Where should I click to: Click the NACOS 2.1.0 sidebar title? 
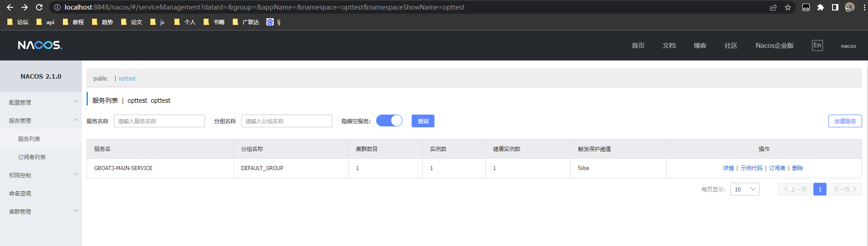tap(41, 76)
